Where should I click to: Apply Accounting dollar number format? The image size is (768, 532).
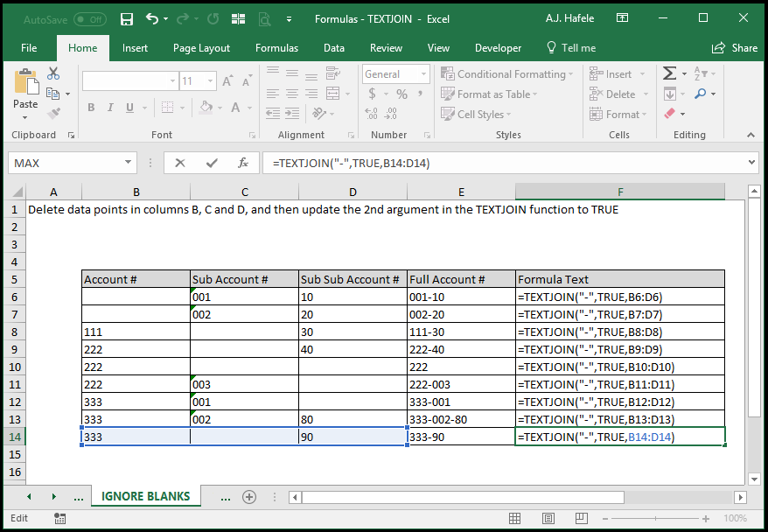tap(373, 94)
